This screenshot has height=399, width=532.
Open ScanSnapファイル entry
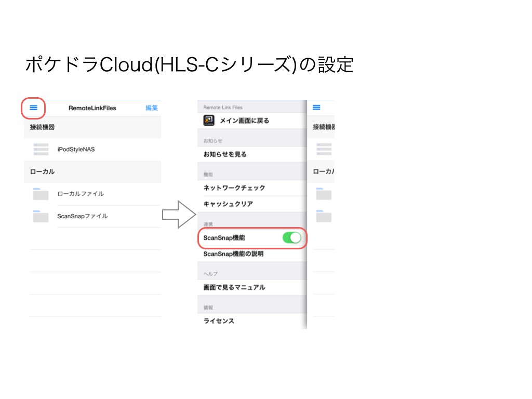[83, 216]
